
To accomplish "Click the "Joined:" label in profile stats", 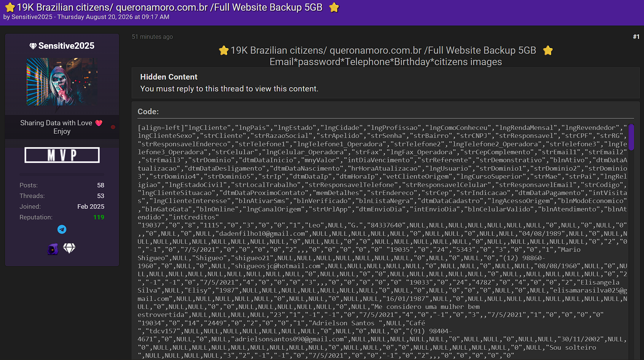I will click(30, 206).
